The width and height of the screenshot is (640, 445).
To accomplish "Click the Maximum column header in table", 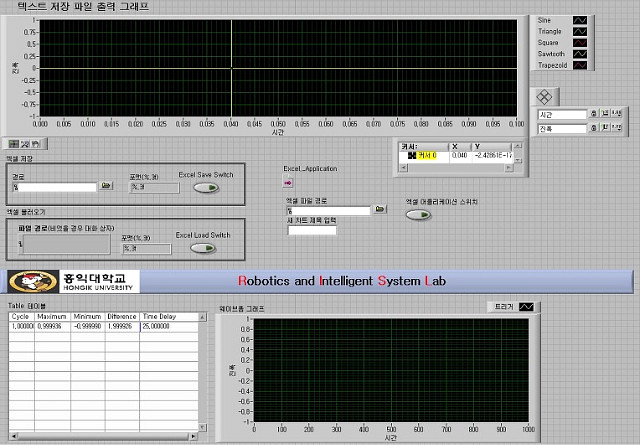I will point(52,317).
